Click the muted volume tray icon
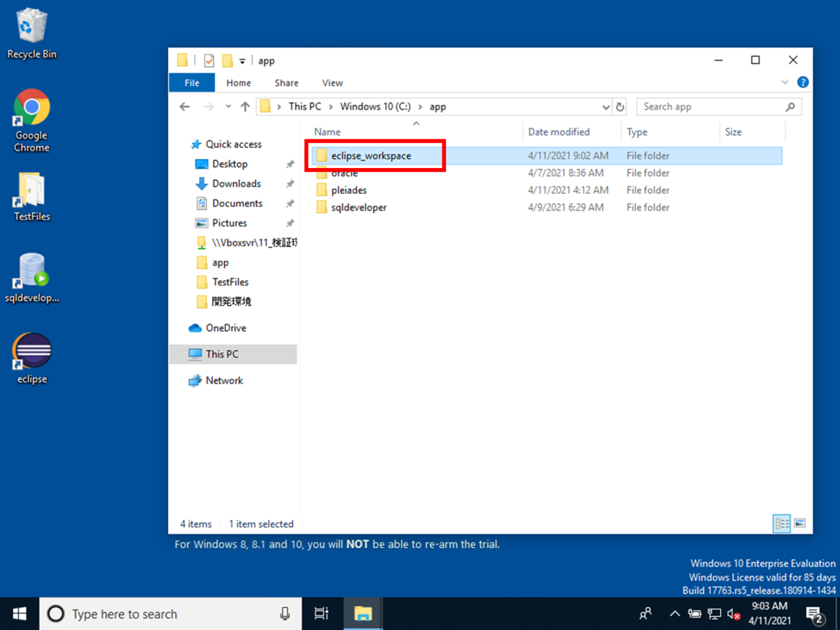This screenshot has height=630, width=840. tap(734, 614)
